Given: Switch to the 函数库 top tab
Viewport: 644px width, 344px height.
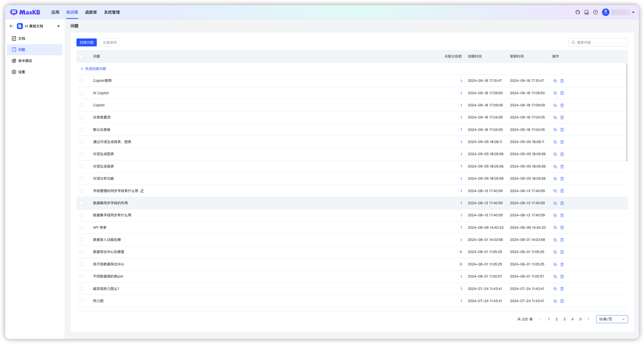Looking at the screenshot, I should 91,12.
